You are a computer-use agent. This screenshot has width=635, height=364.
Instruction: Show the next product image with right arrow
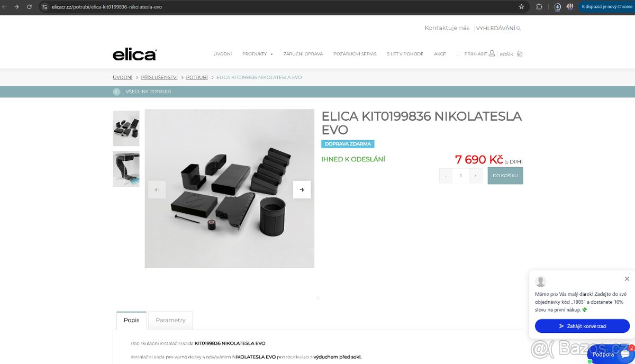click(x=302, y=189)
